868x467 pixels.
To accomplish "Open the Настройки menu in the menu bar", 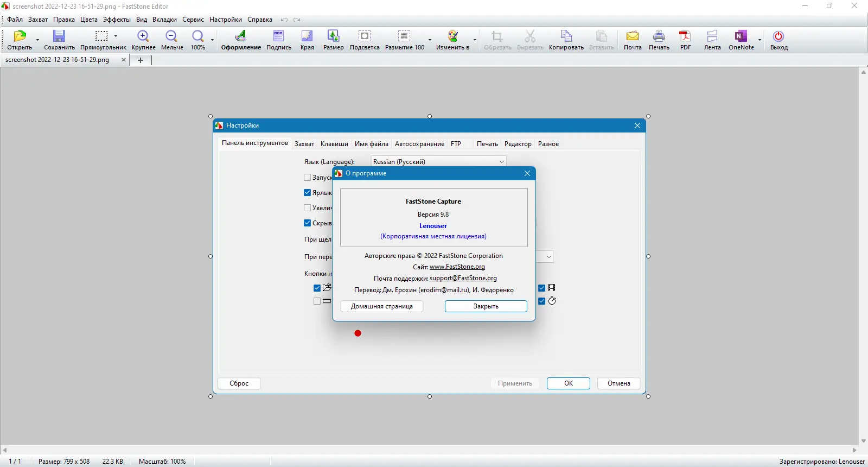I will (x=226, y=20).
